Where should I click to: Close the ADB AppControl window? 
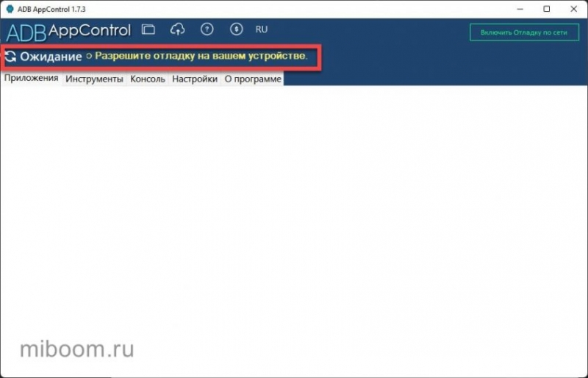click(x=574, y=9)
